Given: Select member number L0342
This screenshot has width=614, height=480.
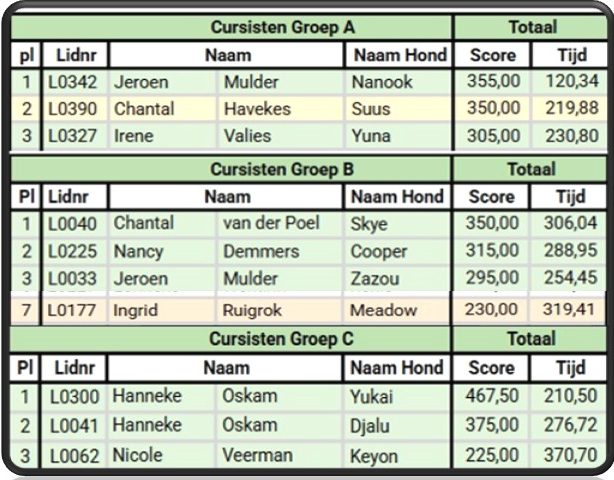Looking at the screenshot, I should pos(74,82).
